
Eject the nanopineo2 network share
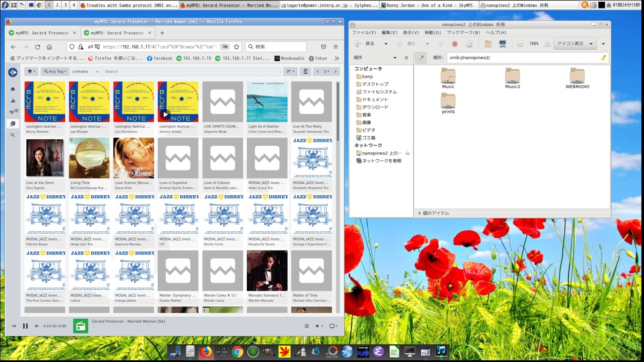pyautogui.click(x=408, y=153)
